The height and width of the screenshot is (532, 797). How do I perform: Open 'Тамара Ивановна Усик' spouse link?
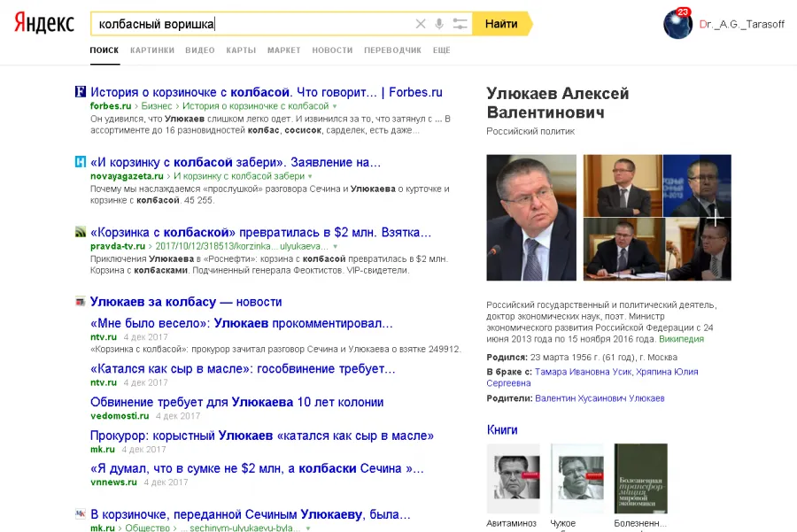tap(583, 372)
